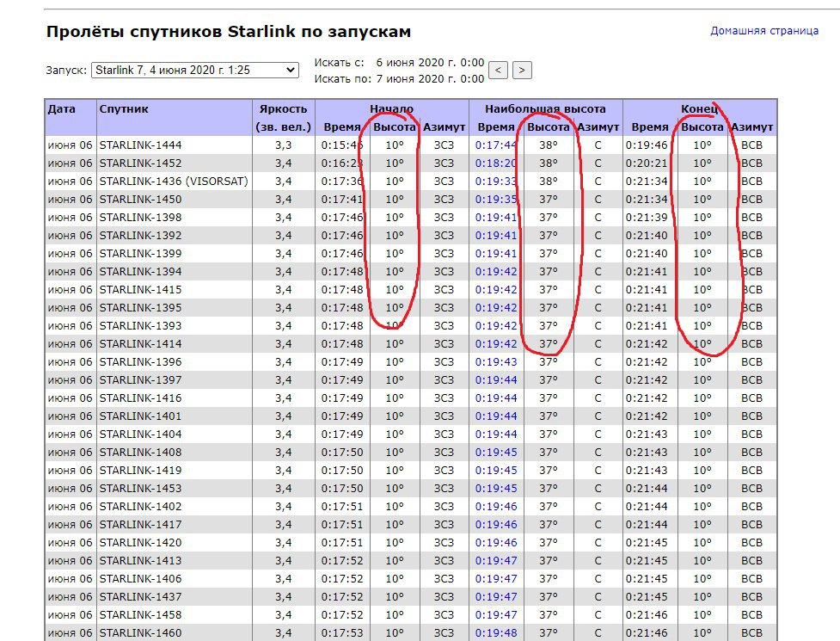This screenshot has width=840, height=641.
Task: Click the STARLINK-1436 (VISORSAT) satellite name
Action: [174, 182]
